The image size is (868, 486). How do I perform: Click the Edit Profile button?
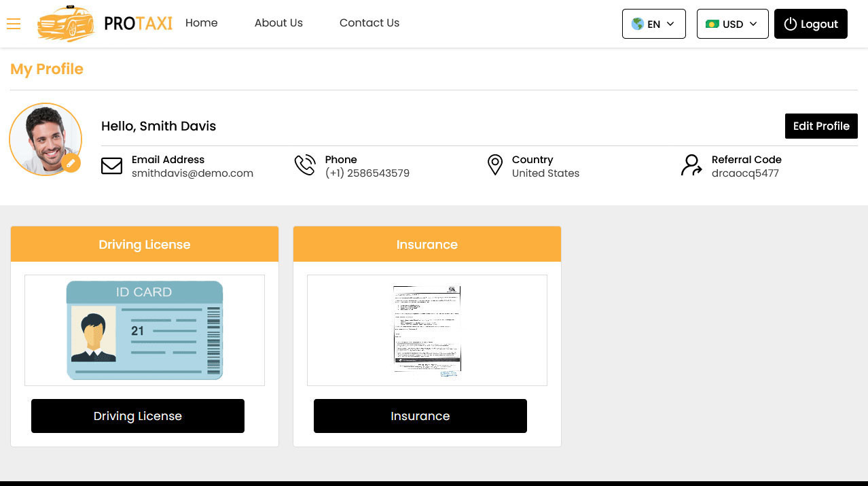[821, 126]
